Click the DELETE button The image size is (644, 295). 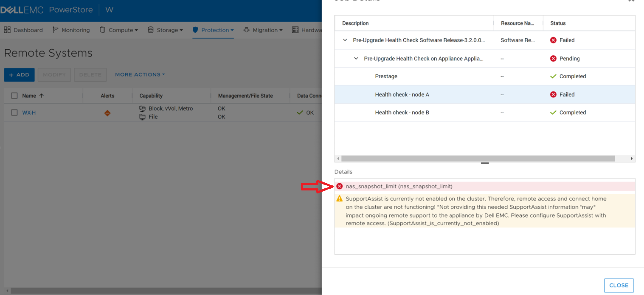(x=90, y=75)
